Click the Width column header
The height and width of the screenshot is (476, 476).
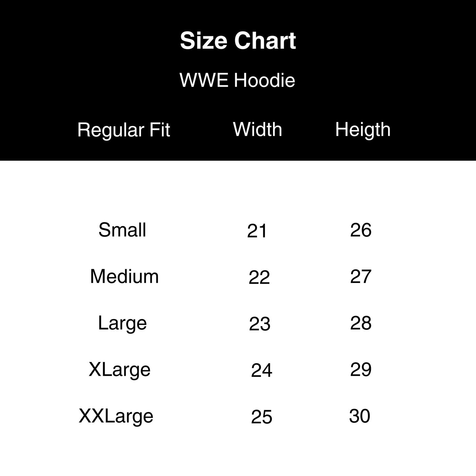point(258,129)
